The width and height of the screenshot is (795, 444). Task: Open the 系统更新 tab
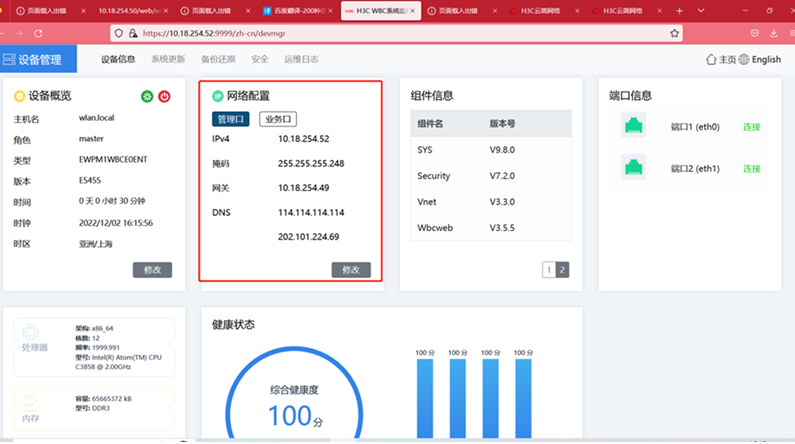click(x=168, y=59)
